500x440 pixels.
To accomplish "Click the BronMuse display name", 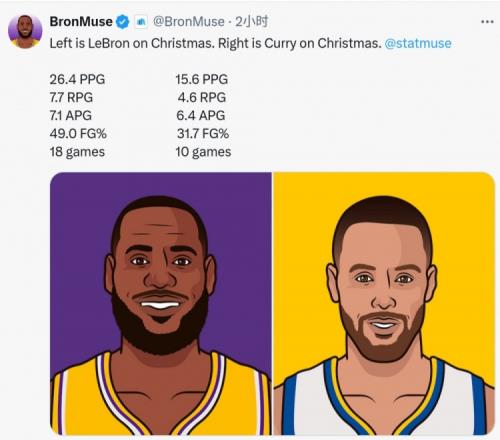I will 81,22.
